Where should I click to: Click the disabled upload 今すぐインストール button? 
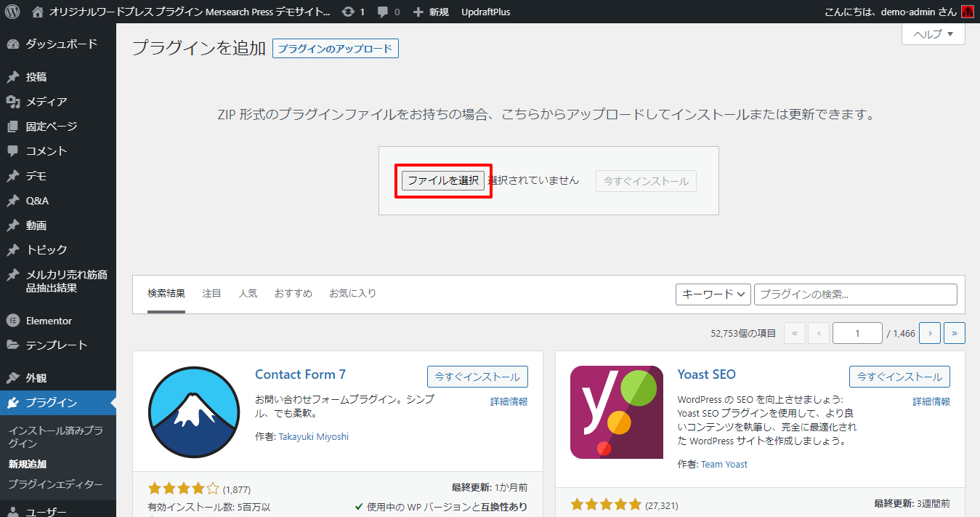[x=646, y=181]
